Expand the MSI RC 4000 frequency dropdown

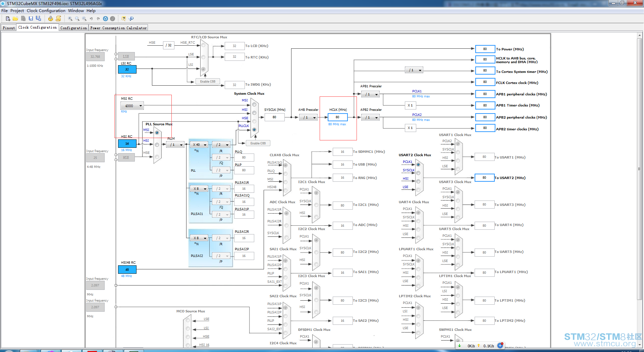click(x=132, y=106)
